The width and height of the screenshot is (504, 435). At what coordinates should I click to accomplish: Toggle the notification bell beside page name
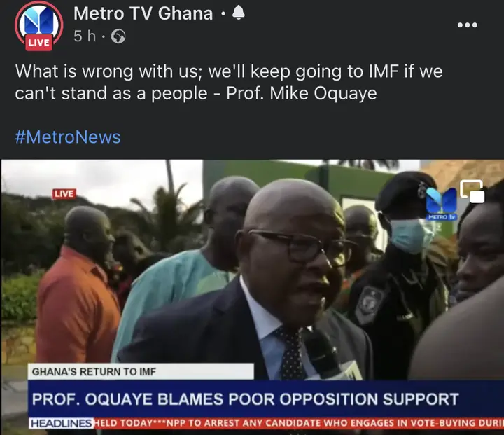pos(238,13)
